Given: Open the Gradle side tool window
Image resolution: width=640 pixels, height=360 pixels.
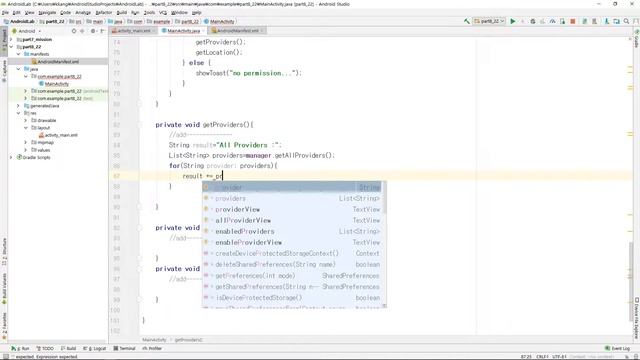Looking at the screenshot, I should [636, 39].
